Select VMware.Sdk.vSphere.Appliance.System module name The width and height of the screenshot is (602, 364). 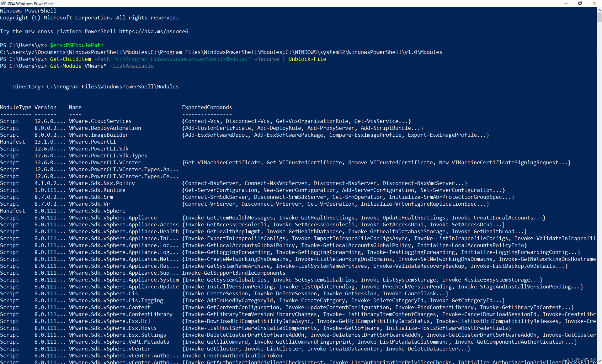[124, 280]
